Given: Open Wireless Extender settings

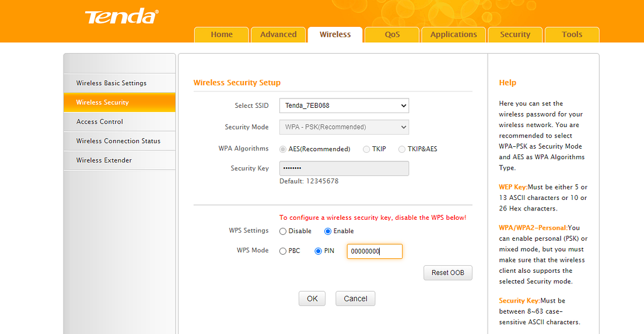Looking at the screenshot, I should [x=120, y=160].
